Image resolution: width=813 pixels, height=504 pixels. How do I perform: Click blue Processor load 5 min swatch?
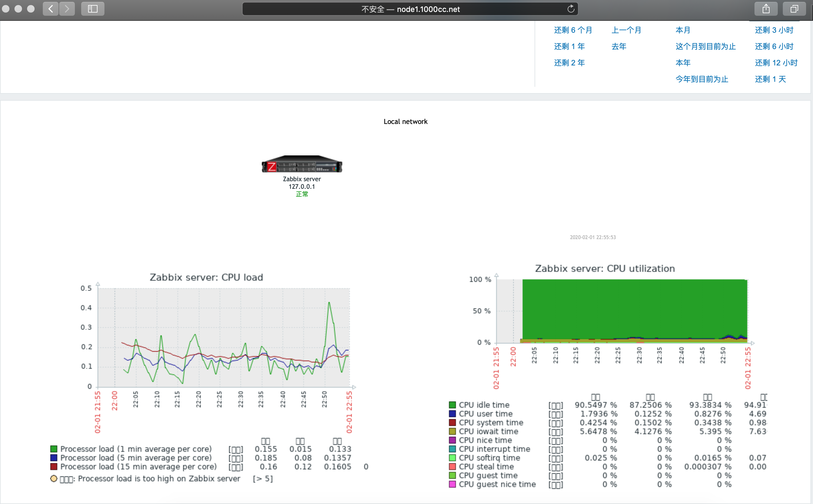[54, 458]
